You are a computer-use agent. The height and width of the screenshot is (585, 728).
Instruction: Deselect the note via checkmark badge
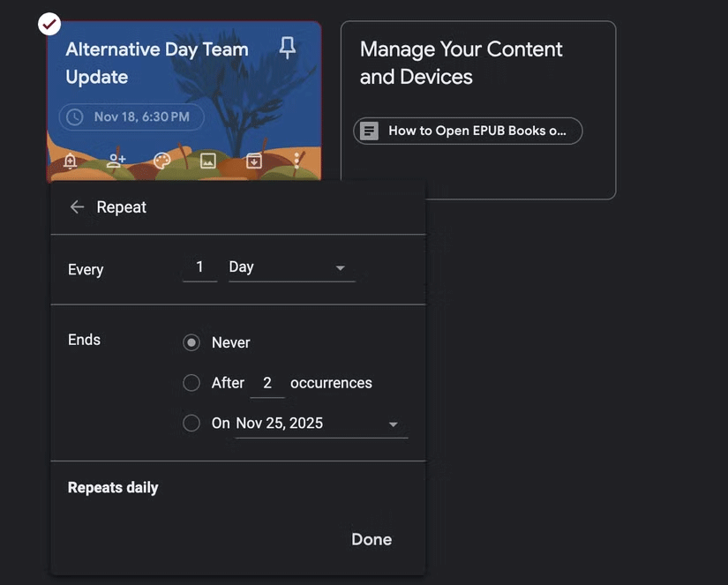point(49,24)
